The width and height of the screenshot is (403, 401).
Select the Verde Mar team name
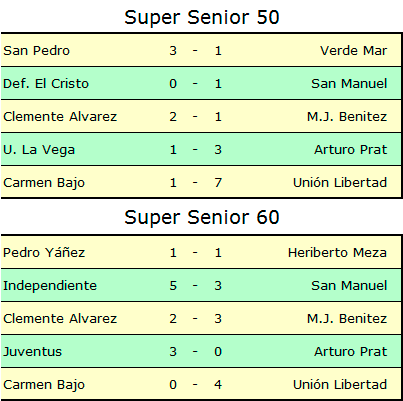tap(354, 51)
